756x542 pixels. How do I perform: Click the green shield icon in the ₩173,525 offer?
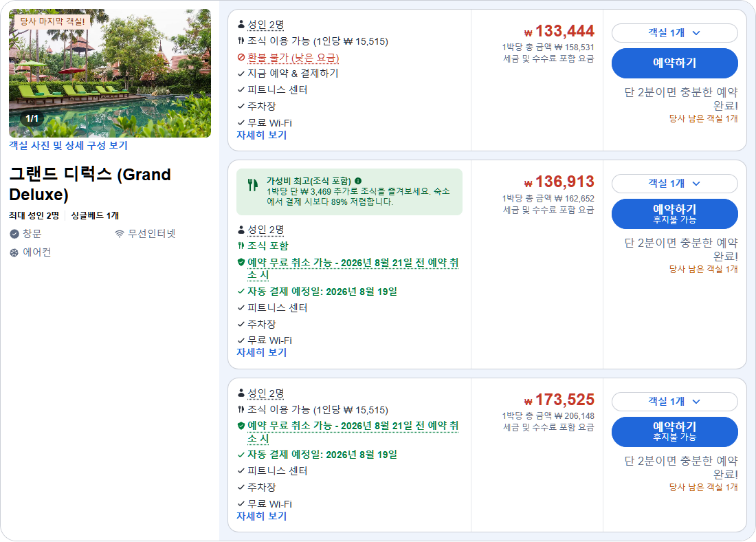[241, 426]
